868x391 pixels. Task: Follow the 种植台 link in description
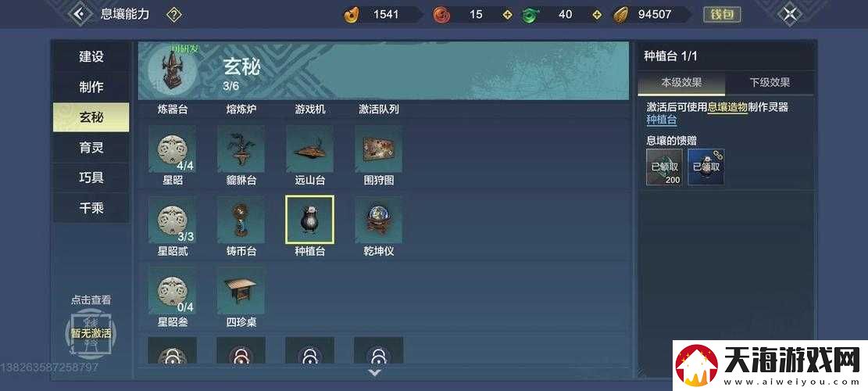coord(662,120)
